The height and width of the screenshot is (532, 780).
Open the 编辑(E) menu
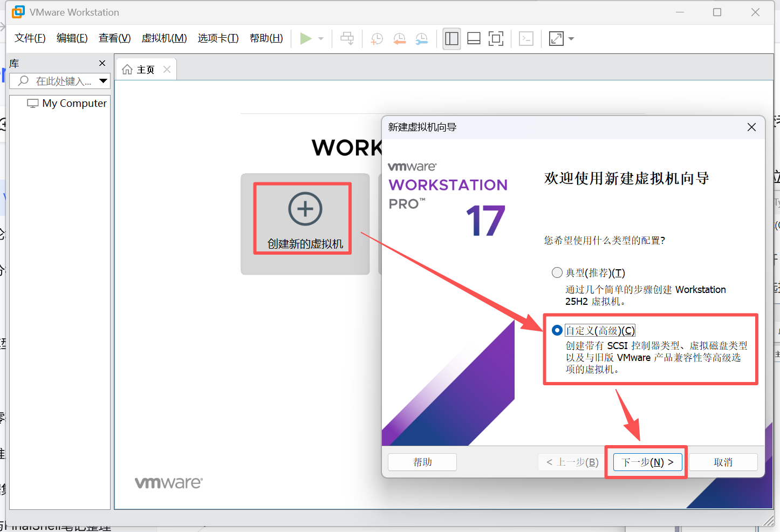72,38
